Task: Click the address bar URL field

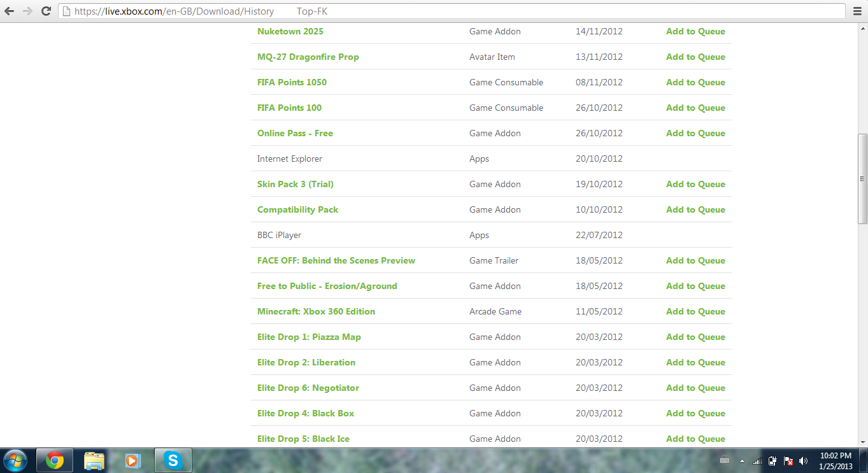Action: pyautogui.click(x=452, y=11)
